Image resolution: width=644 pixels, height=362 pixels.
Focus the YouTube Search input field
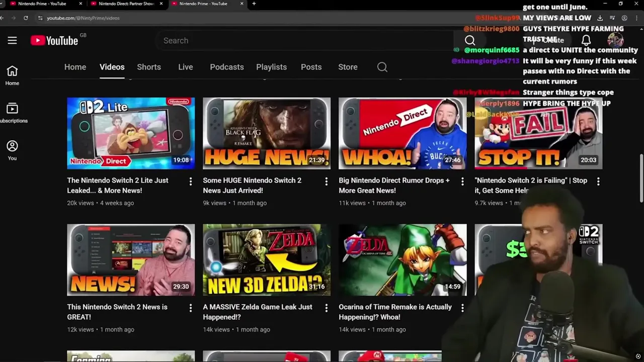pos(304,40)
